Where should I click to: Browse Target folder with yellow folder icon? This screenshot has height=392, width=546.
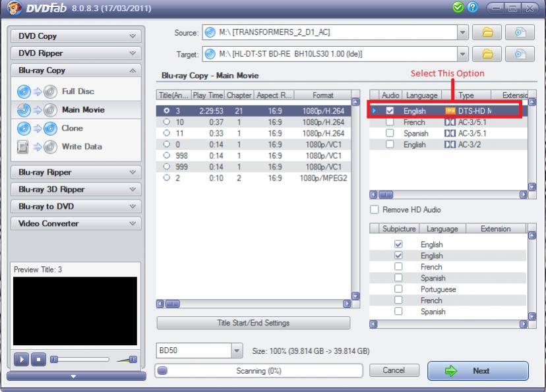pyautogui.click(x=487, y=54)
